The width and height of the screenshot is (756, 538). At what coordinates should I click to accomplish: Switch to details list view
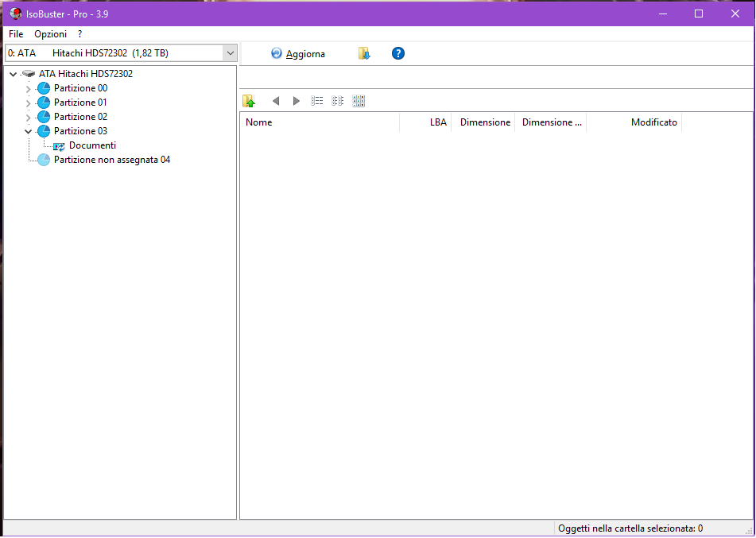(x=317, y=101)
